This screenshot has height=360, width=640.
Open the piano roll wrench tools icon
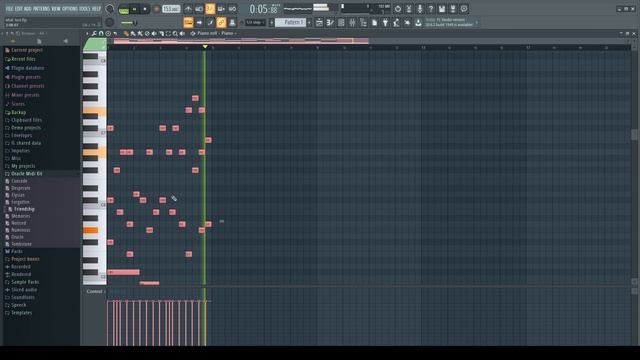tap(94, 33)
